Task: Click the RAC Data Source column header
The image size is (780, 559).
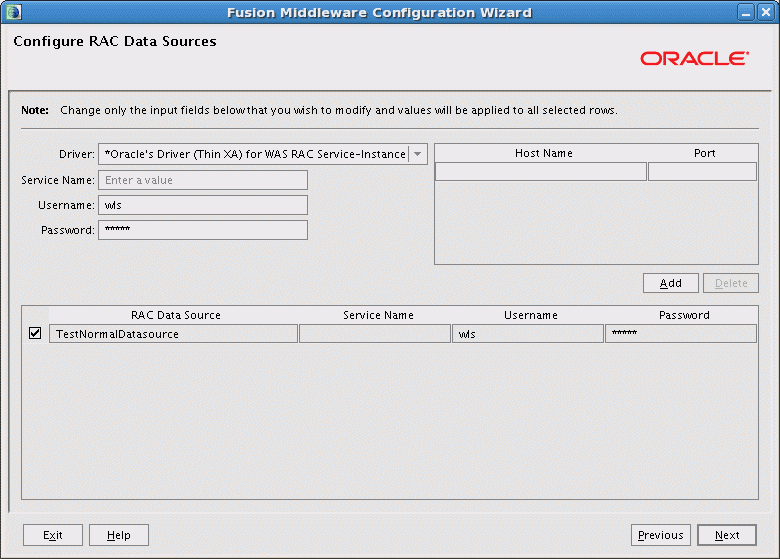Action: coord(176,315)
